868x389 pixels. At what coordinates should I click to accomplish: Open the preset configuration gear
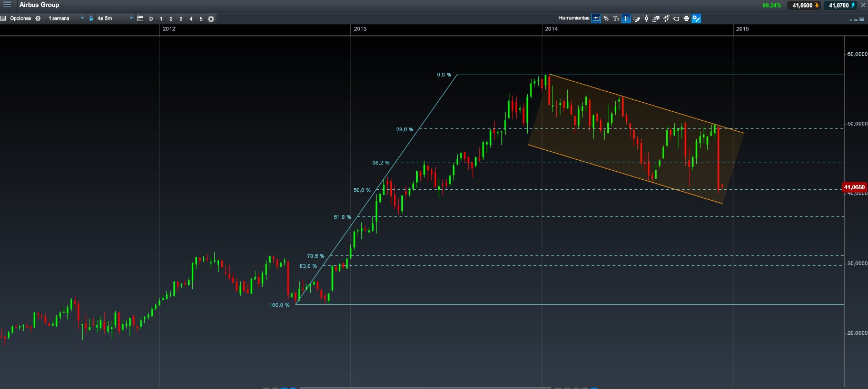pyautogui.click(x=211, y=19)
